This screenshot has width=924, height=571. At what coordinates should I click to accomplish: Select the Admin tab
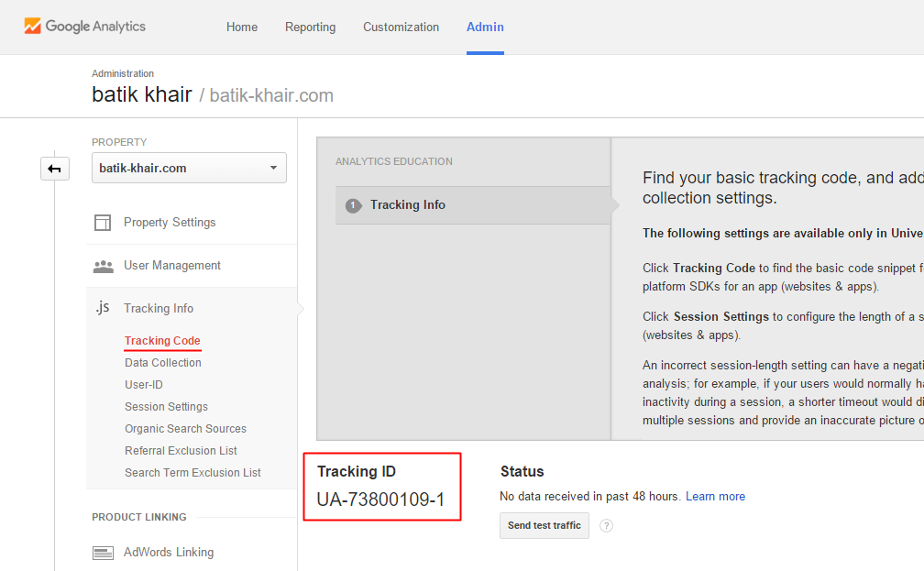485,27
